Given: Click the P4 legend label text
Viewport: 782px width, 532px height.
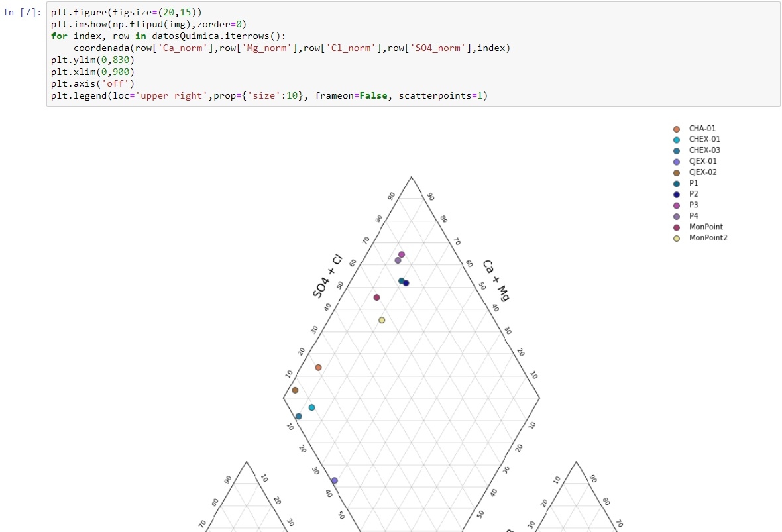Looking at the screenshot, I should coord(693,216).
